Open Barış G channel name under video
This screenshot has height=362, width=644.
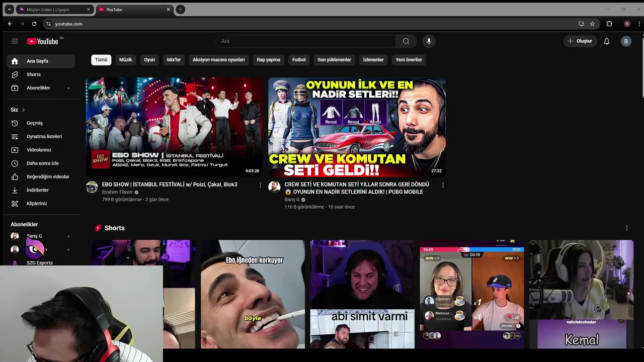(x=292, y=200)
